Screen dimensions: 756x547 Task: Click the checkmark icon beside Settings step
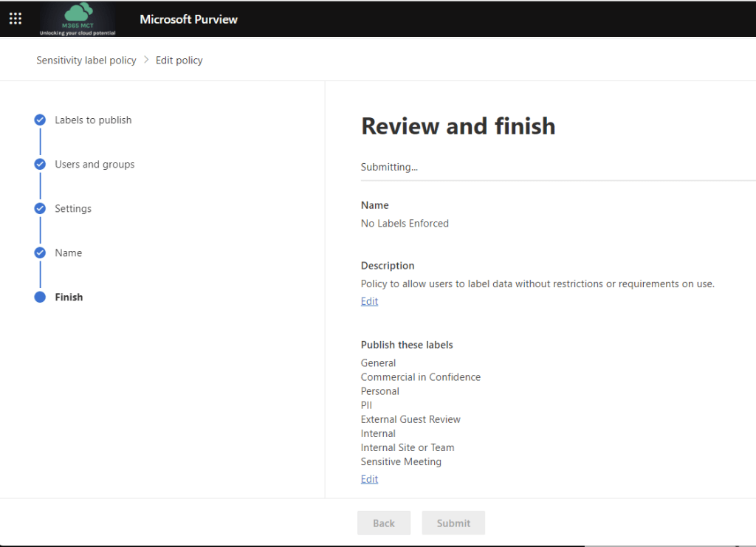(x=40, y=208)
